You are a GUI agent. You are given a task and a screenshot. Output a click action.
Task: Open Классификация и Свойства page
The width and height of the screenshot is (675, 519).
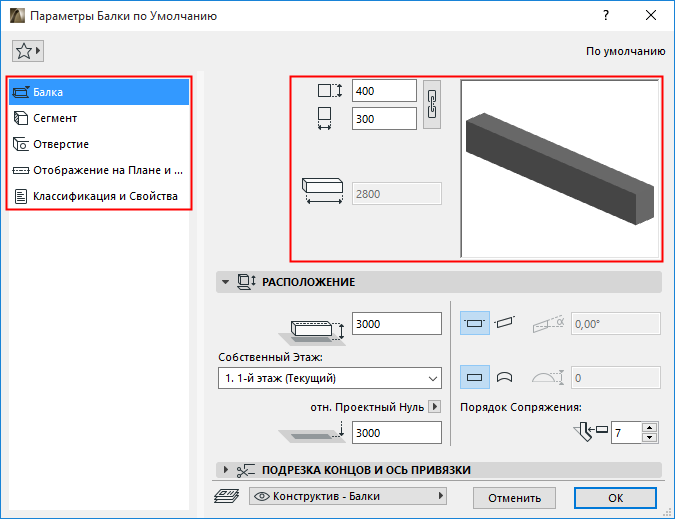99,196
